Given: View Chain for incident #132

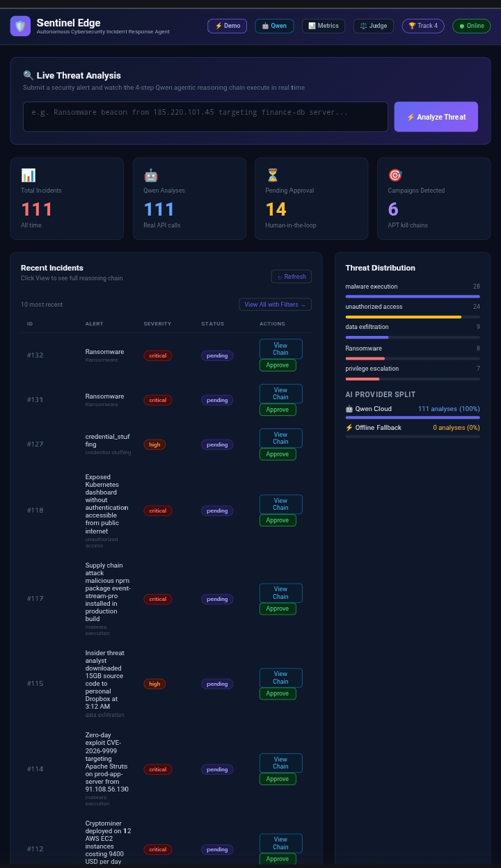Looking at the screenshot, I should coord(280,348).
